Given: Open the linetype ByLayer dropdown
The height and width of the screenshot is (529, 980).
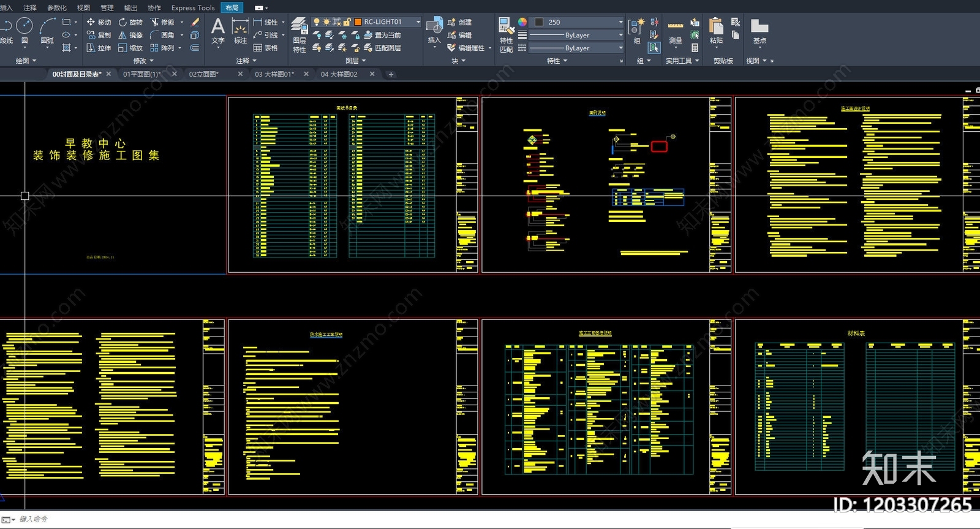Looking at the screenshot, I should coord(620,48).
